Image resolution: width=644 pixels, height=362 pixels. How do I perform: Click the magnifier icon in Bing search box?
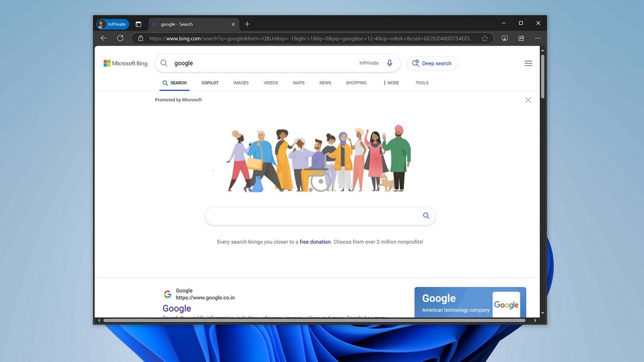(164, 63)
